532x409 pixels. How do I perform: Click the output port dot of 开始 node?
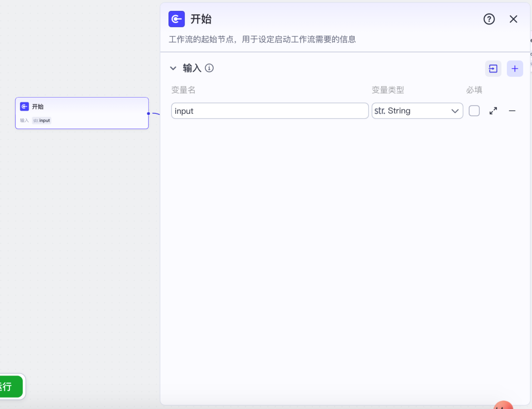pyautogui.click(x=148, y=113)
